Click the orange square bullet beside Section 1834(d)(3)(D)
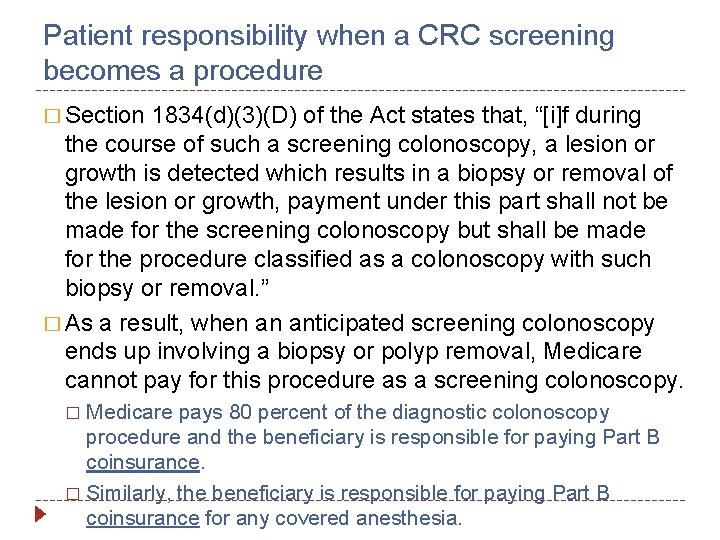 tap(52, 116)
